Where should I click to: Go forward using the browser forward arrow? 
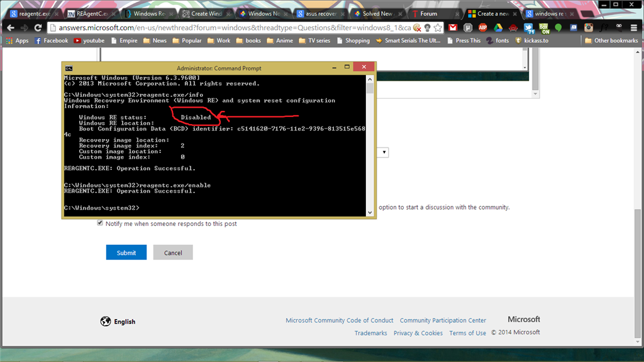[x=25, y=28]
